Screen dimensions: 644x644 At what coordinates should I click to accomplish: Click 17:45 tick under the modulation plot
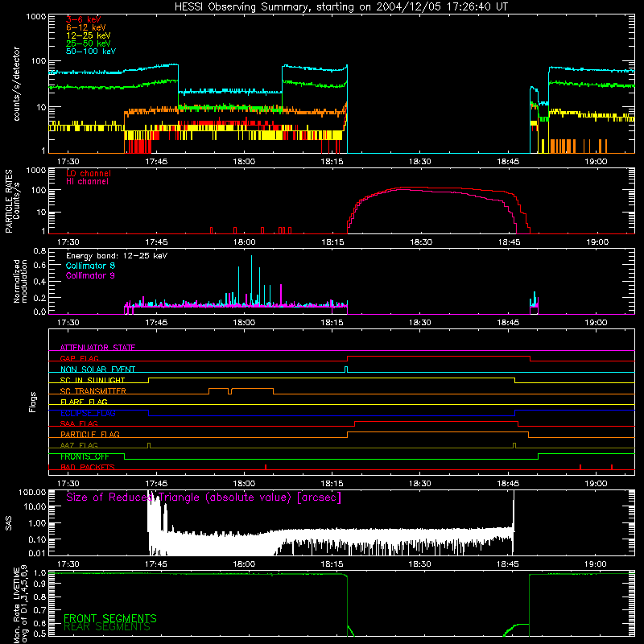point(156,323)
